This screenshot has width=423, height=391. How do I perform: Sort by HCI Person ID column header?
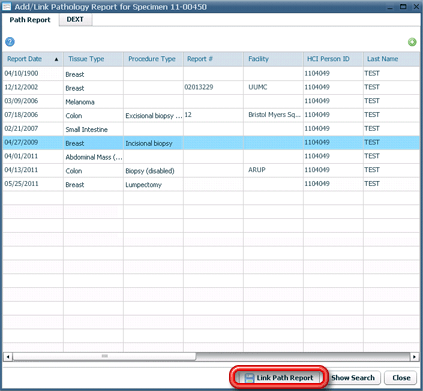(333, 59)
